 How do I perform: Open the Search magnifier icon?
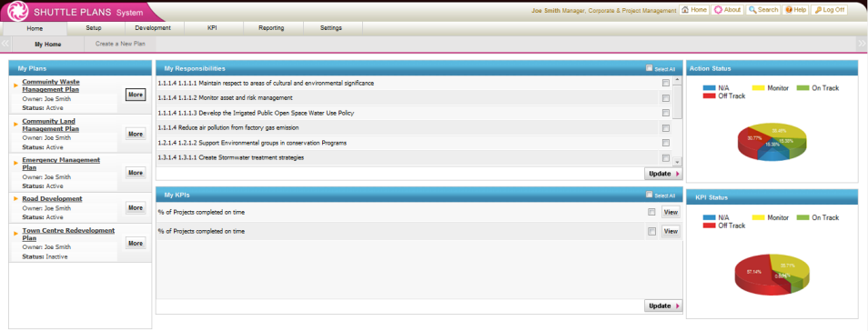752,10
